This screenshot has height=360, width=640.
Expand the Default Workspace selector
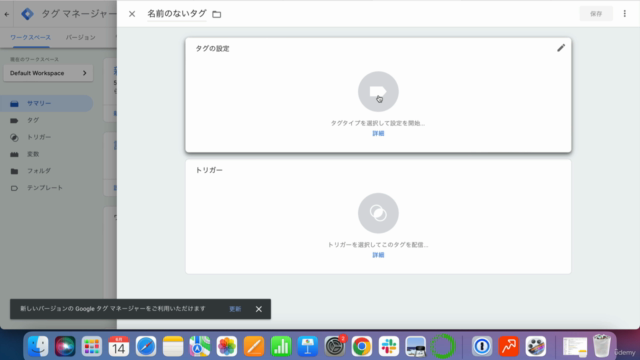coord(48,73)
